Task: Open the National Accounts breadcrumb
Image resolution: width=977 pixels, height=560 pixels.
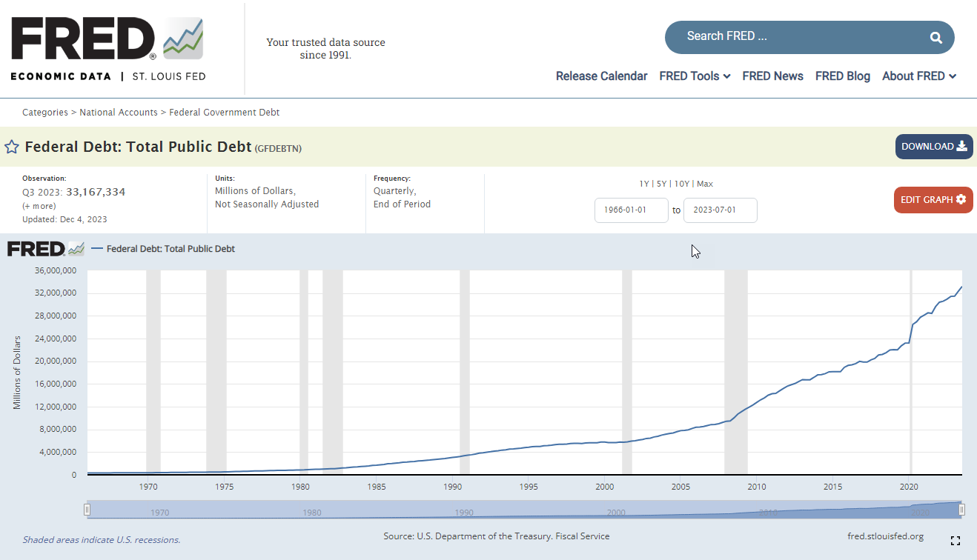Action: tap(119, 113)
